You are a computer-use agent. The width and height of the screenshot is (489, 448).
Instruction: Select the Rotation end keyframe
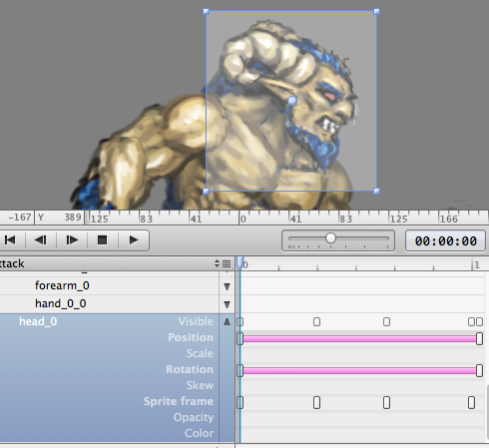coord(479,370)
